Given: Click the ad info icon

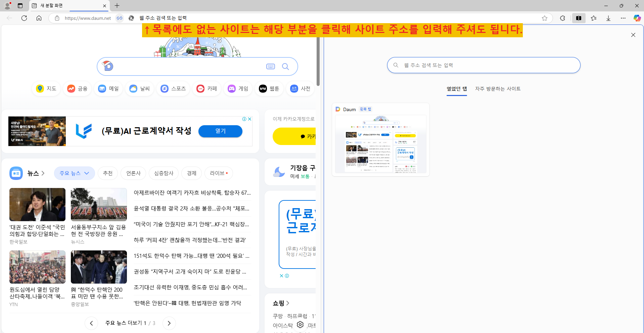Looking at the screenshot, I should coord(244,119).
